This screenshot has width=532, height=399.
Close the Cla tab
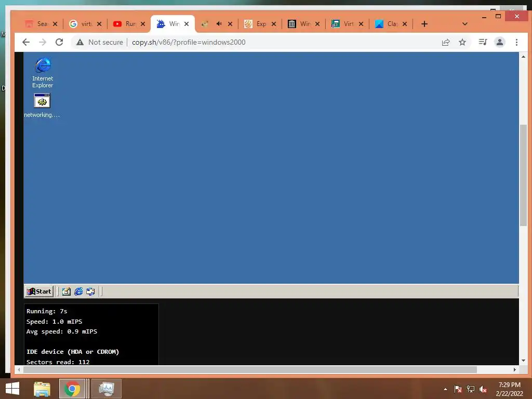click(x=405, y=24)
